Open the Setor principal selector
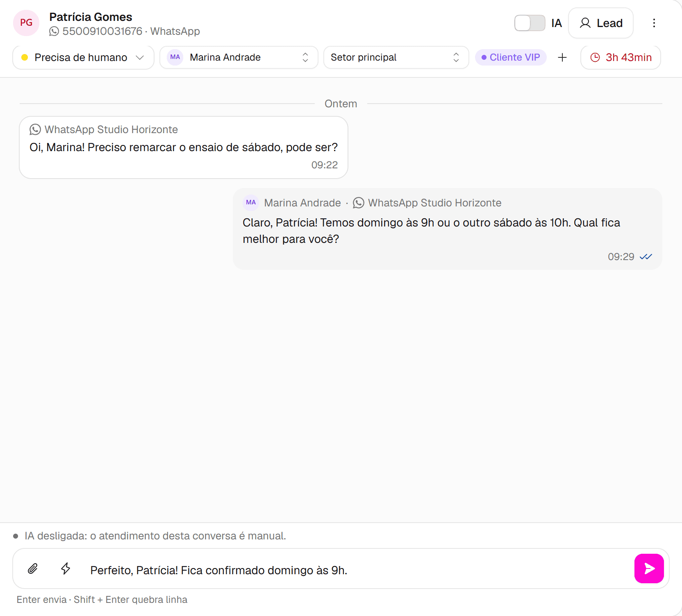The height and width of the screenshot is (616, 682). coord(396,57)
